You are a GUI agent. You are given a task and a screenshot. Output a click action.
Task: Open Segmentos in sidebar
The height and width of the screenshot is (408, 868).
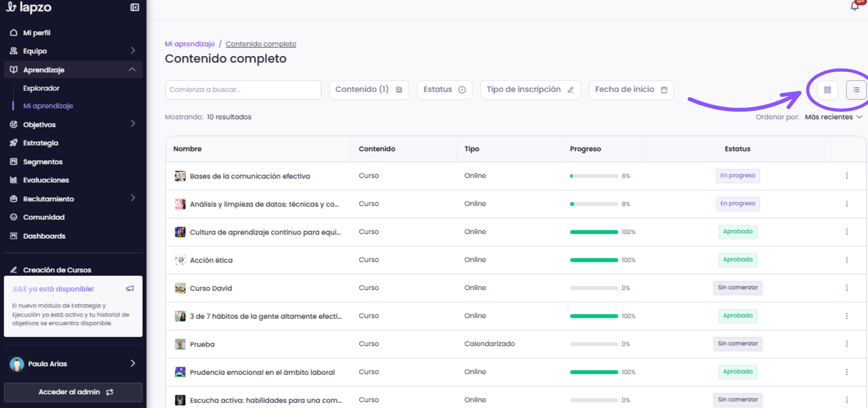[43, 162]
